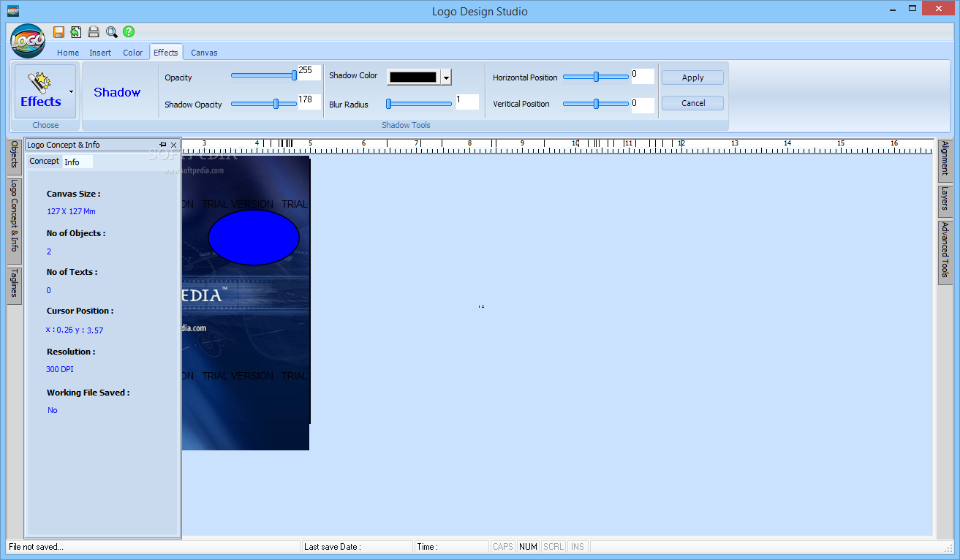Select the Effects ribbon tab
Image resolution: width=960 pixels, height=560 pixels.
(x=166, y=53)
